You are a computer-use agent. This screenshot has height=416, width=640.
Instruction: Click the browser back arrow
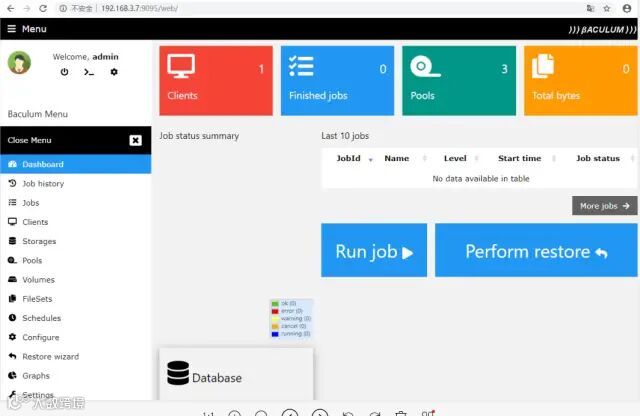pyautogui.click(x=11, y=8)
